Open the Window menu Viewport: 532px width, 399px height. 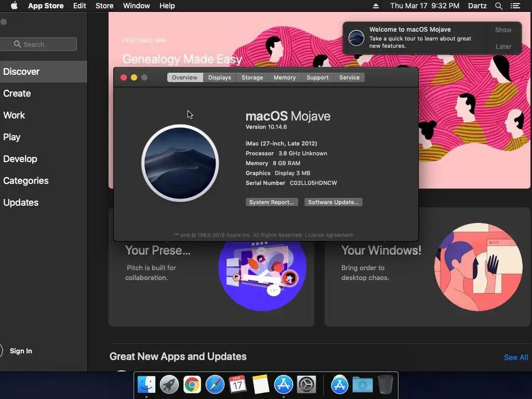point(137,6)
